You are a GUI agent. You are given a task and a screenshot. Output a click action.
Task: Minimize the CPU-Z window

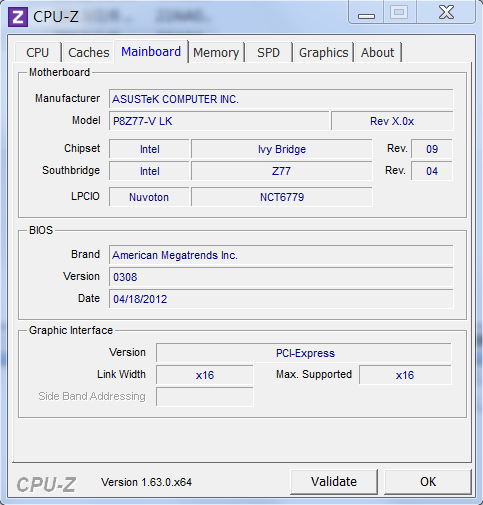click(366, 13)
